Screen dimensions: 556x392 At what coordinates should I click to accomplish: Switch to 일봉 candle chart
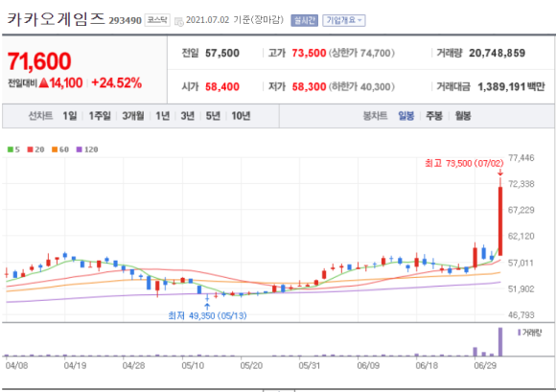point(406,116)
